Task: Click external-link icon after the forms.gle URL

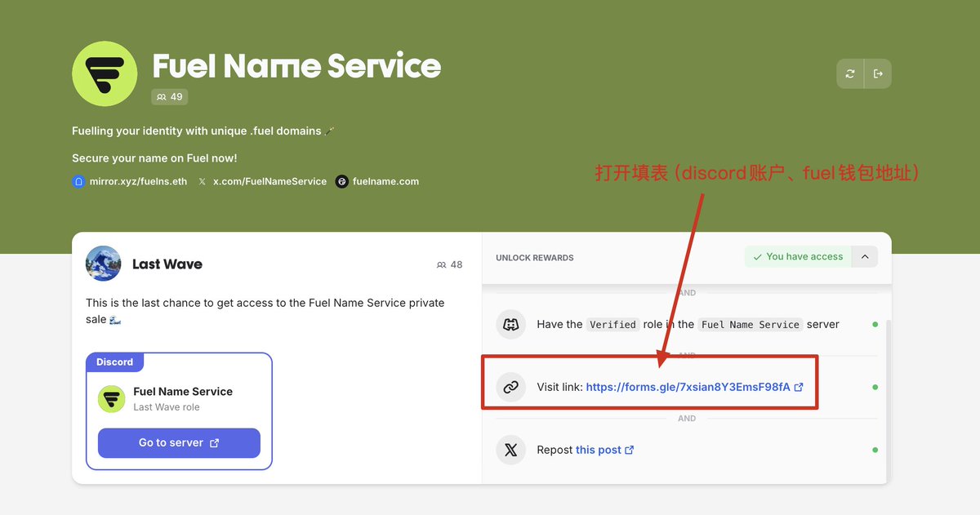Action: point(799,387)
